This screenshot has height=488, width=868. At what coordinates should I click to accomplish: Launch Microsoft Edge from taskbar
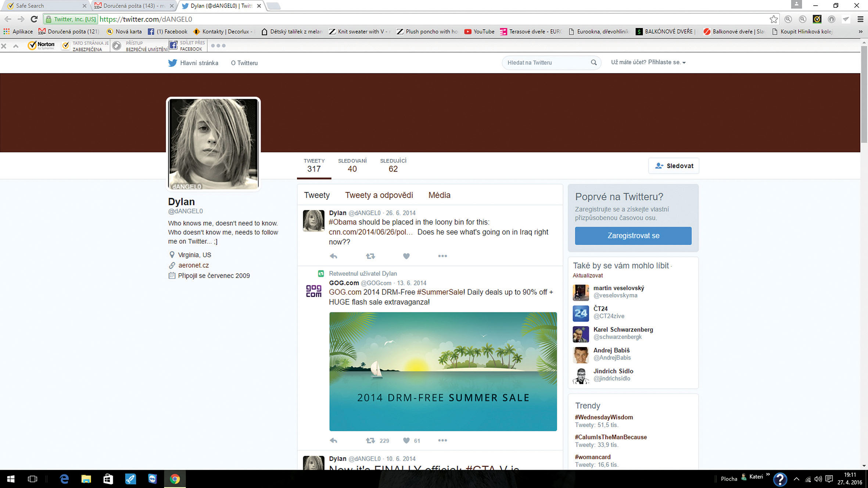(64, 479)
